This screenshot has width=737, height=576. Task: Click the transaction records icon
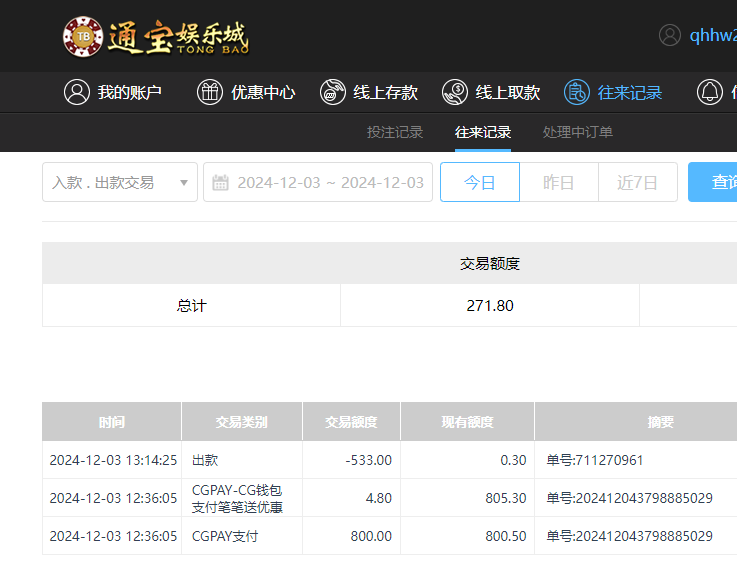tap(576, 92)
